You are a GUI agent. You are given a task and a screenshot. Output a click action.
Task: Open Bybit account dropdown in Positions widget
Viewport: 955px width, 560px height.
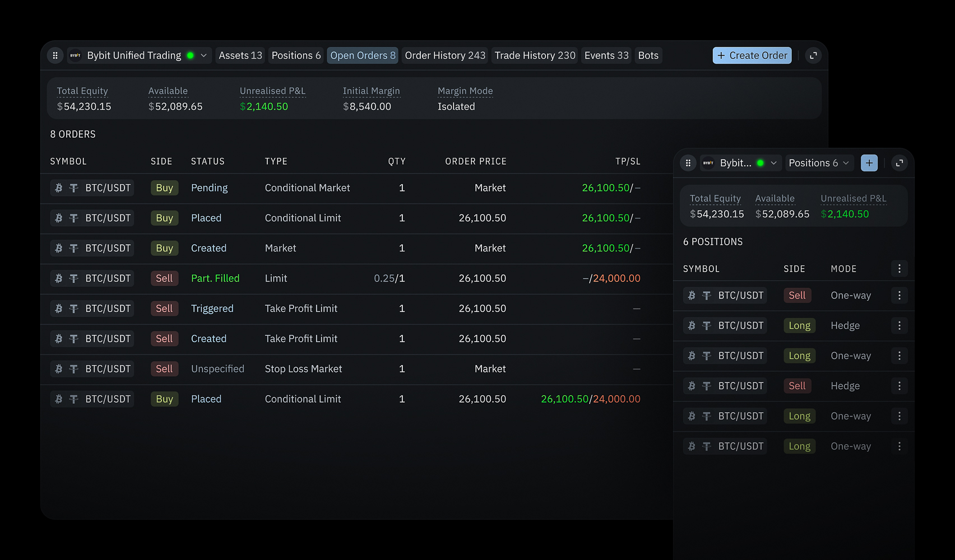(741, 163)
